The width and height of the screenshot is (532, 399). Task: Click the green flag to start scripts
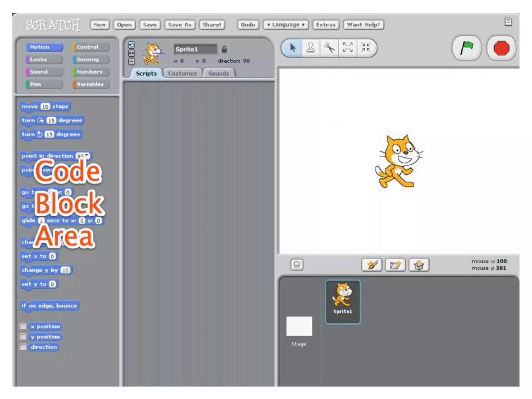(x=467, y=48)
